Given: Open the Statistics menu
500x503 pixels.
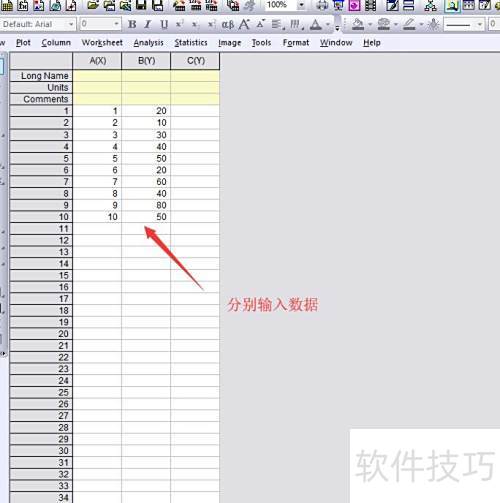Looking at the screenshot, I should pyautogui.click(x=191, y=43).
